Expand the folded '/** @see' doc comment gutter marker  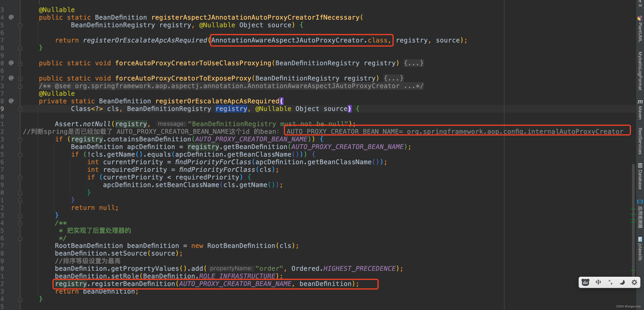pyautogui.click(x=20, y=86)
